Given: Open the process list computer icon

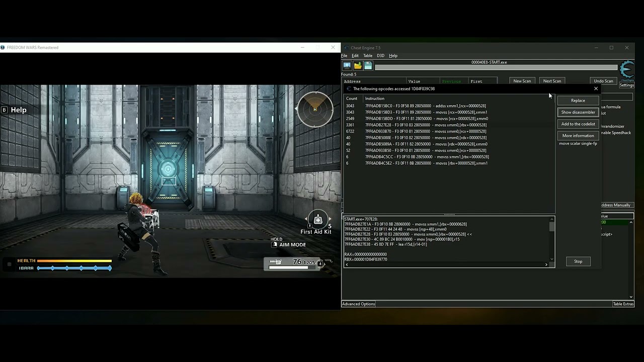Looking at the screenshot, I should 347,66.
